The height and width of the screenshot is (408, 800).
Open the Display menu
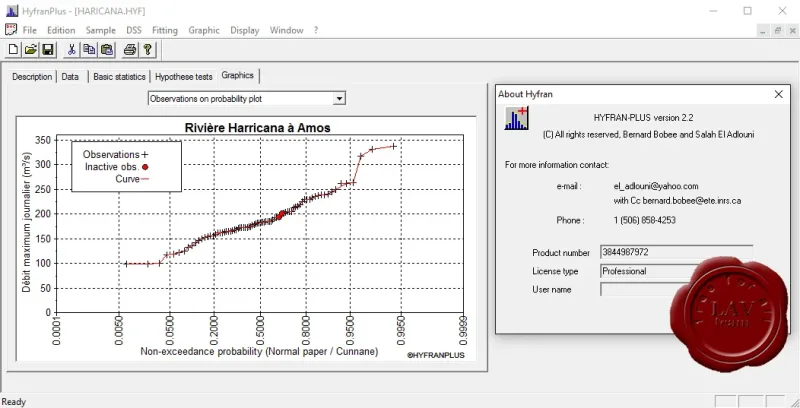coord(244,30)
